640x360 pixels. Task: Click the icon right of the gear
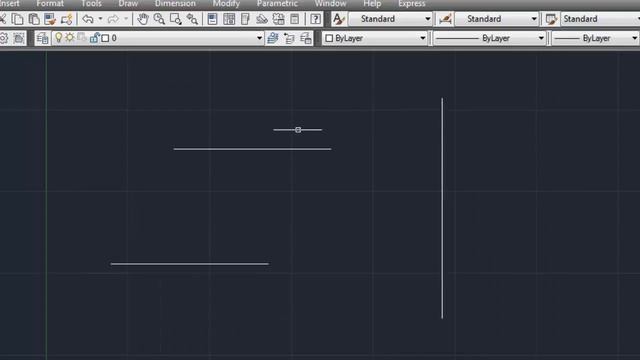click(x=19, y=38)
